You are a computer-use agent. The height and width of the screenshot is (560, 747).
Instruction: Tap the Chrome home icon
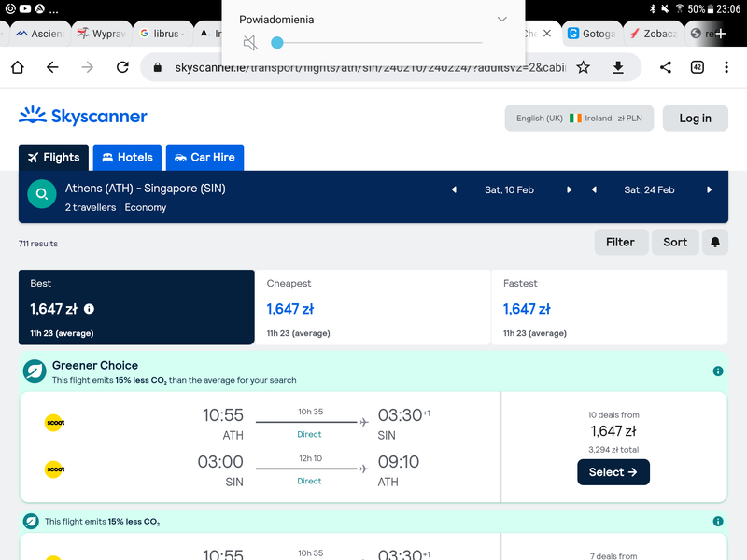coord(18,67)
